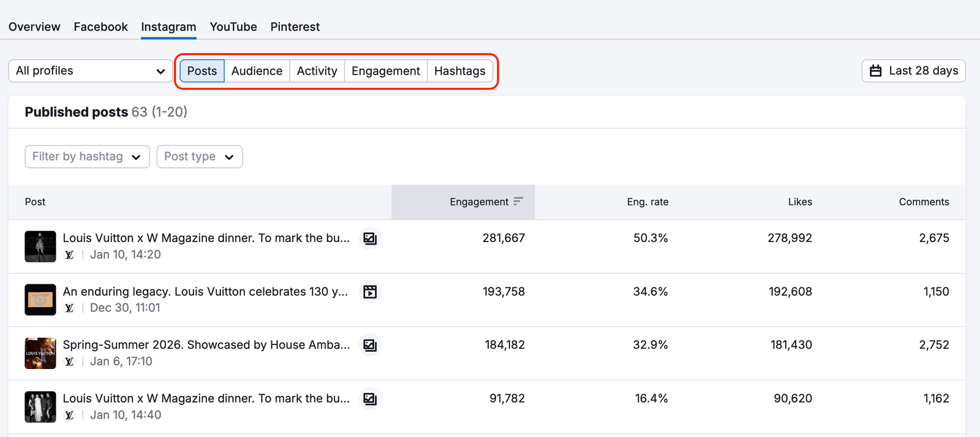
Task: Click the image icon on the Jan 10, 14:40 post
Action: [370, 399]
